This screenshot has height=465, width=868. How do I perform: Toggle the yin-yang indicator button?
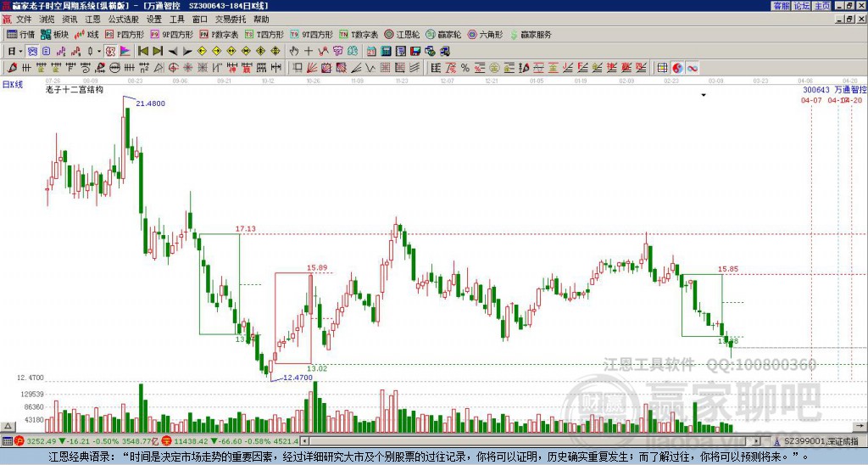click(x=677, y=68)
